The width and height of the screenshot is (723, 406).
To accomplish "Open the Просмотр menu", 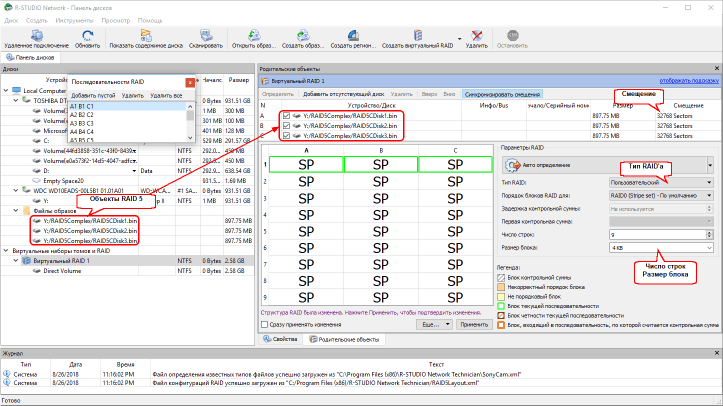I will tap(115, 21).
